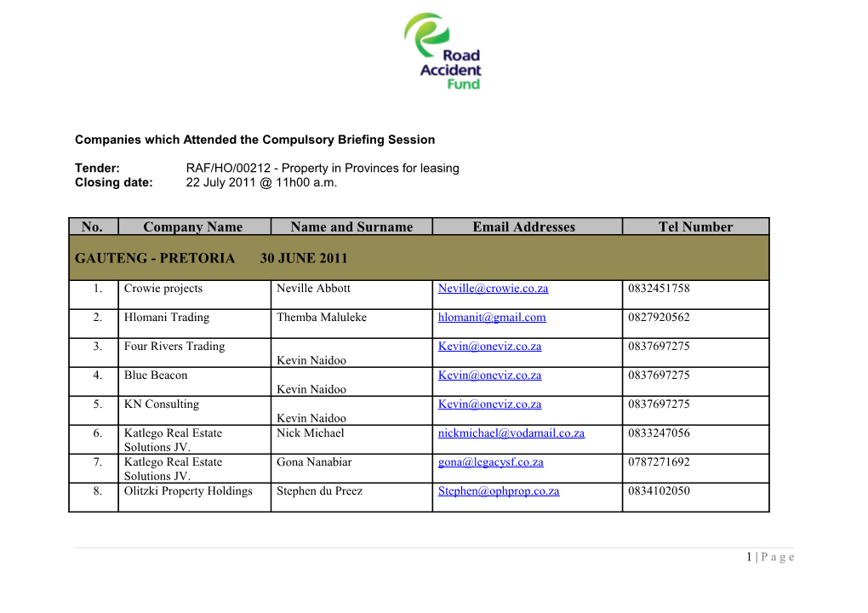Select the Company Name column header
Image resolution: width=868 pixels, height=613 pixels.
point(193,226)
